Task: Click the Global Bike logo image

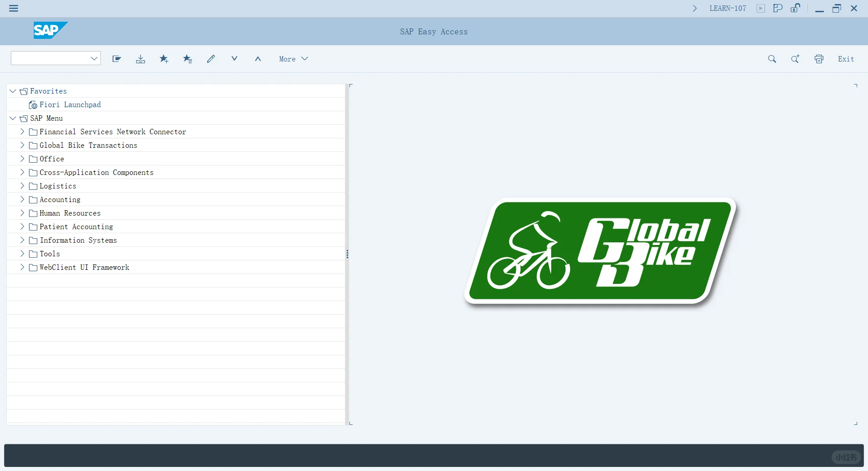Action: click(x=601, y=252)
